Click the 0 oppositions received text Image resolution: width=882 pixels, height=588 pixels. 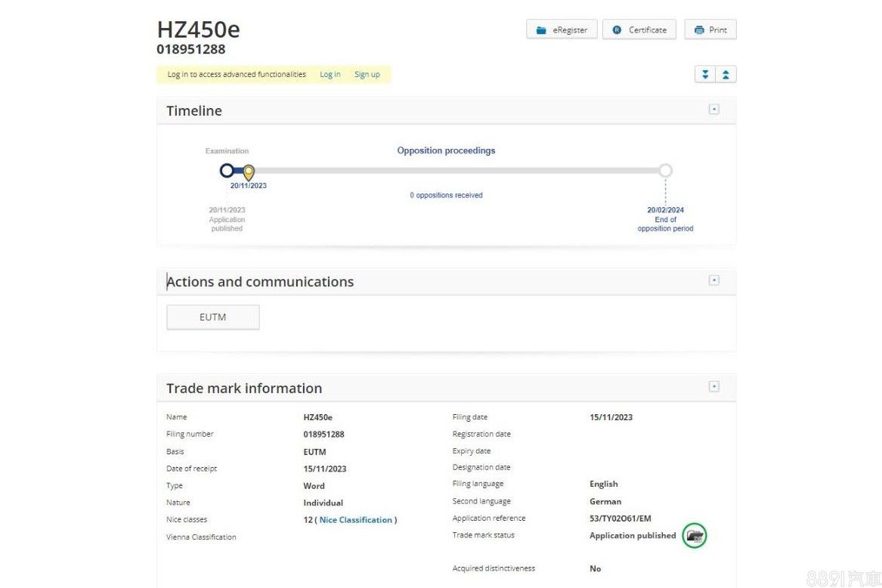point(446,195)
